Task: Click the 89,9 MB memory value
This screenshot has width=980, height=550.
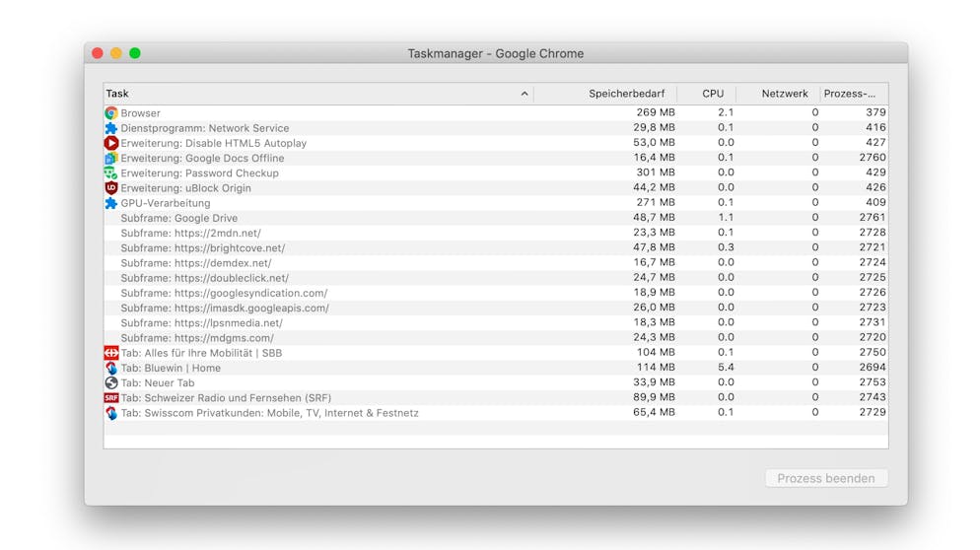Action: (x=654, y=397)
